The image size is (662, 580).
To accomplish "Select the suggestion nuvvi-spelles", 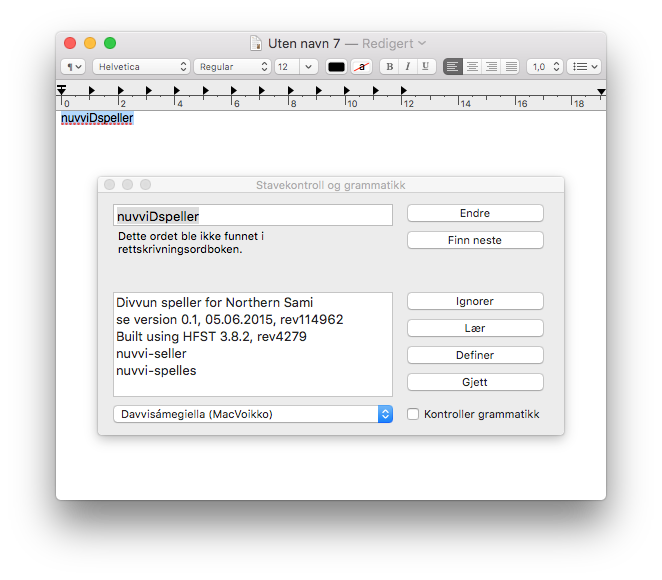I will click(x=156, y=371).
